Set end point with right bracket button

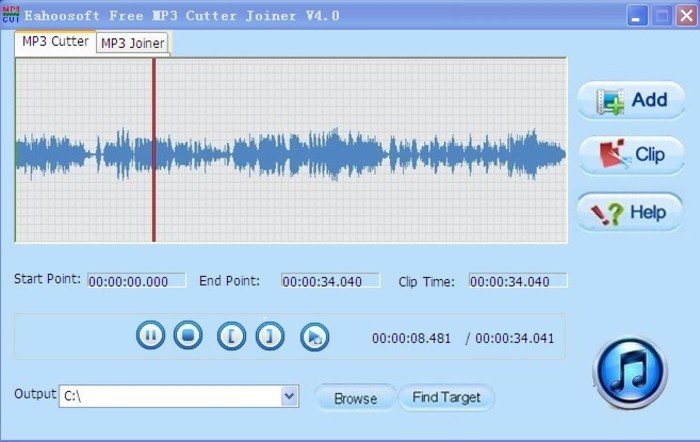point(269,336)
